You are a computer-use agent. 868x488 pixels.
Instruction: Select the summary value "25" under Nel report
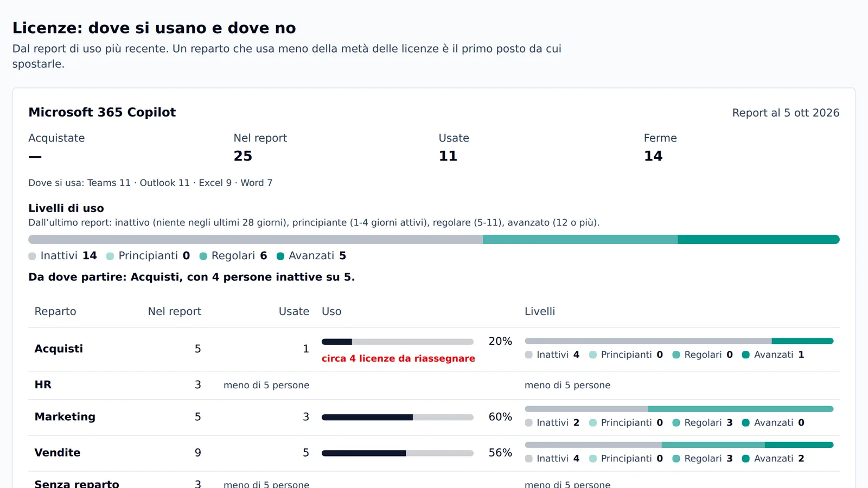[x=242, y=156]
